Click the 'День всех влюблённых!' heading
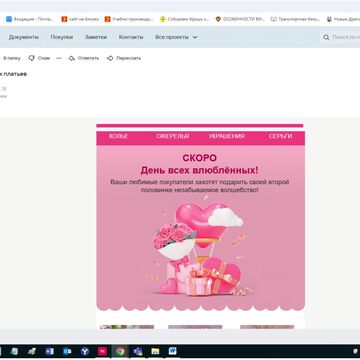 (199, 170)
